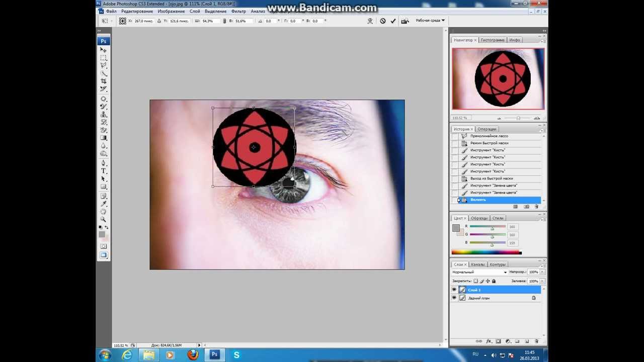The height and width of the screenshot is (362, 644).
Task: Select the Pen tool
Action: 104,163
